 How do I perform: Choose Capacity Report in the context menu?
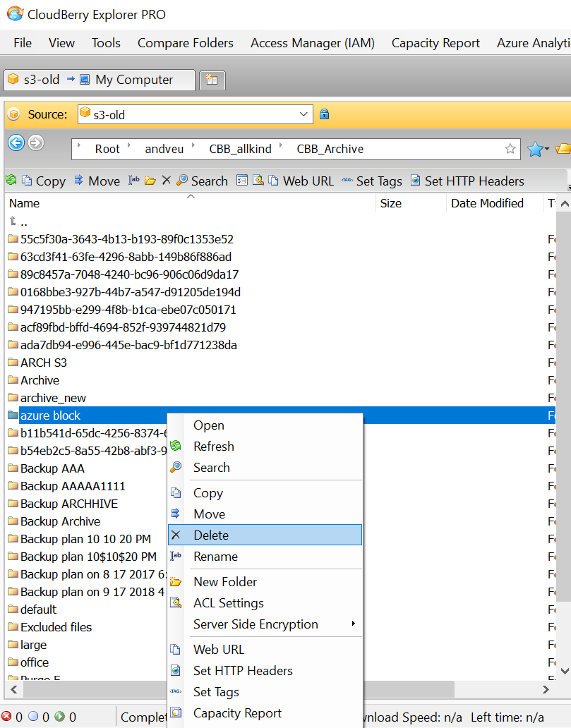click(x=265, y=712)
